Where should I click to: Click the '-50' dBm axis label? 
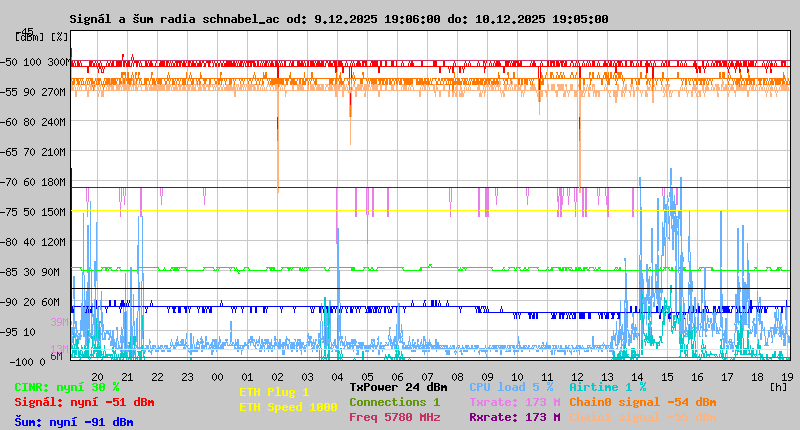(8, 62)
